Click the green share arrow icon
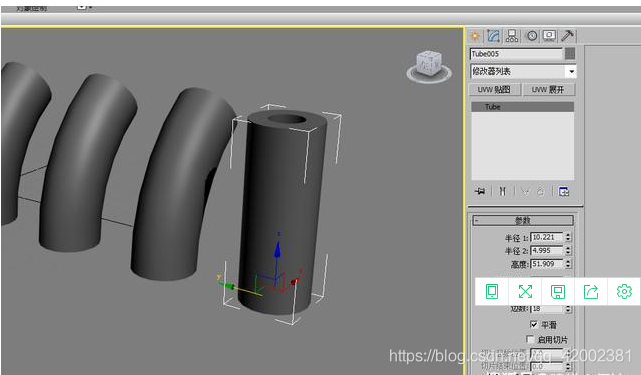 tap(591, 292)
